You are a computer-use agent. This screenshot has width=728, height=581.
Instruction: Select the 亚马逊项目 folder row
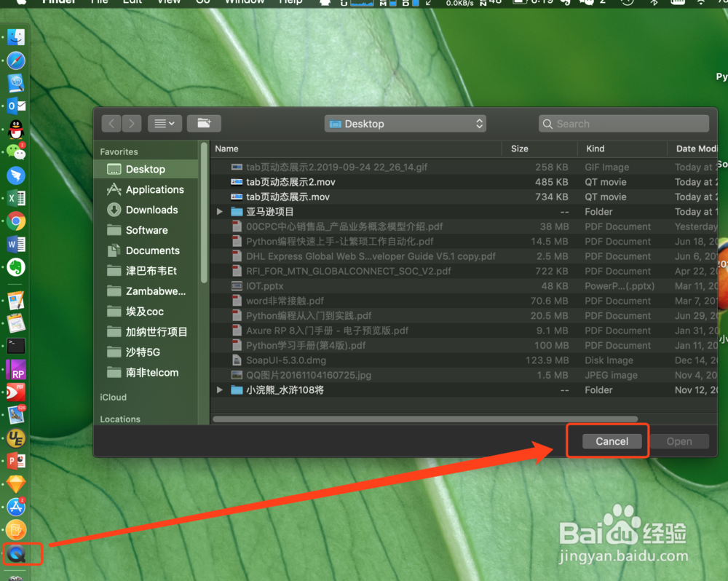463,212
